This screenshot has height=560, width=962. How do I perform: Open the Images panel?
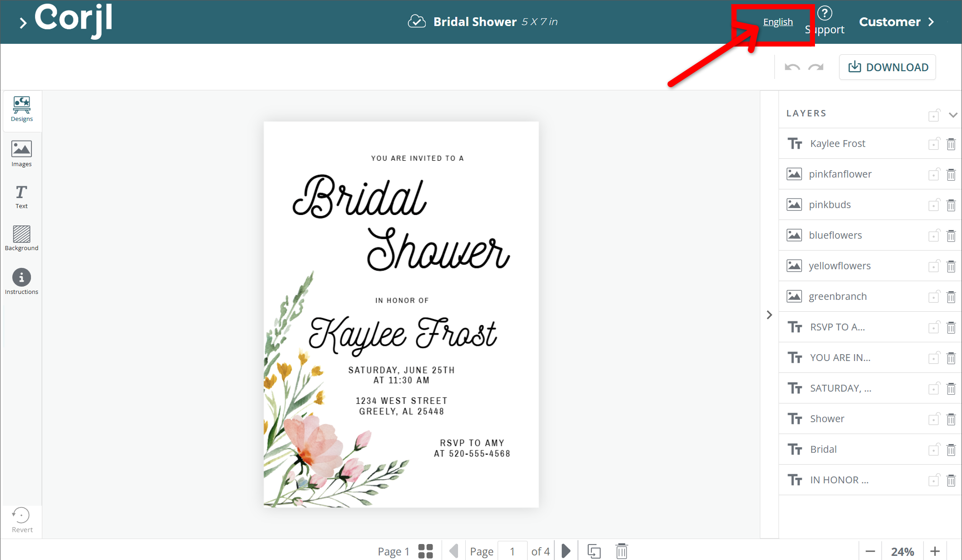coord(21,153)
